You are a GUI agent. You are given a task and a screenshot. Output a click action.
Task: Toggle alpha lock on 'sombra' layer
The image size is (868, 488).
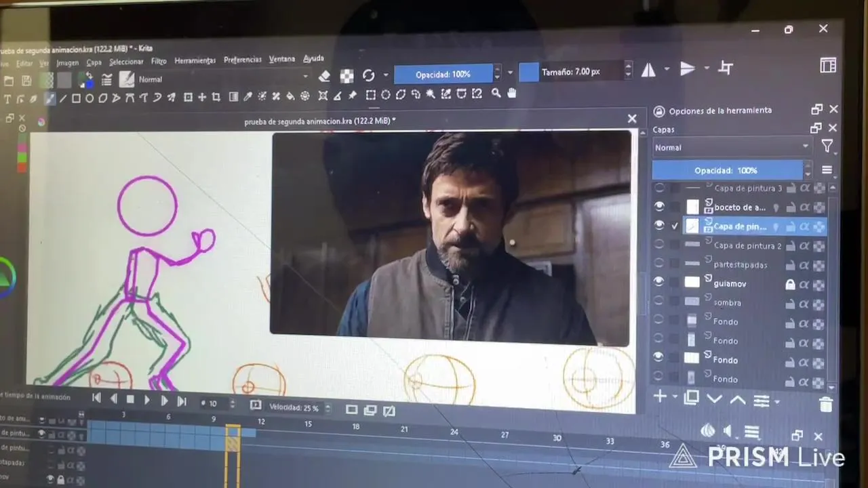[x=804, y=304]
